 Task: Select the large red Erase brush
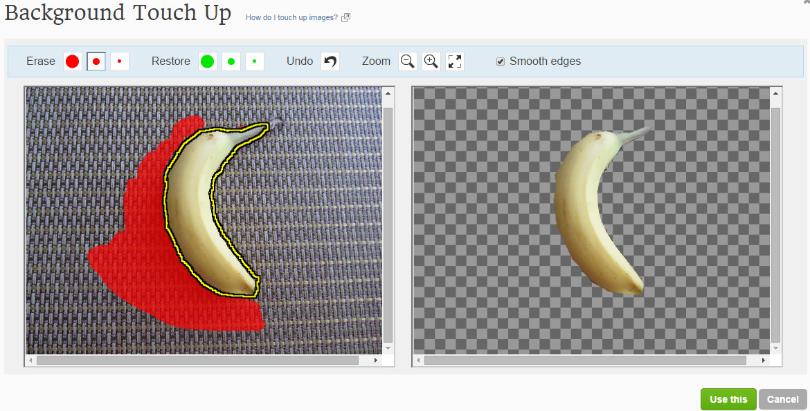(72, 61)
